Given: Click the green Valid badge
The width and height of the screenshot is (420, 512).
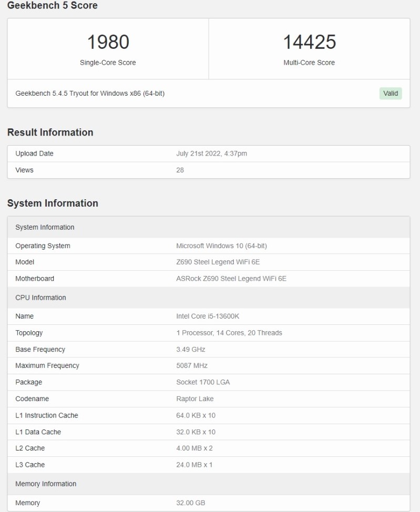Looking at the screenshot, I should 391,94.
